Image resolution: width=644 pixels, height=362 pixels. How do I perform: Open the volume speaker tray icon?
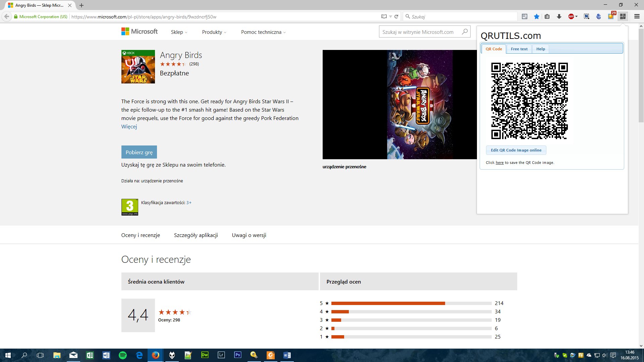click(605, 355)
